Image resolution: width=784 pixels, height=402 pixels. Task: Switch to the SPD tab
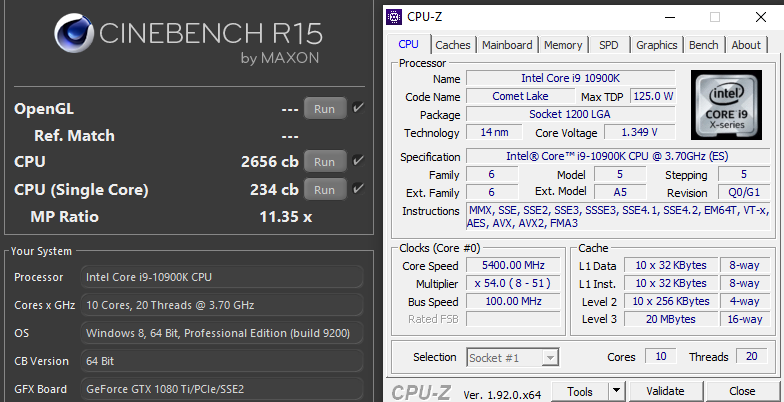pyautogui.click(x=608, y=45)
